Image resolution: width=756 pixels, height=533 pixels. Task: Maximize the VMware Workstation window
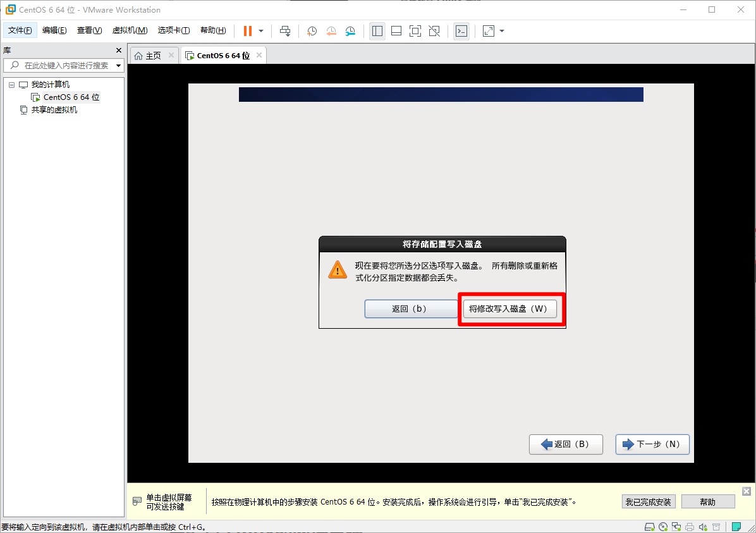(712, 9)
